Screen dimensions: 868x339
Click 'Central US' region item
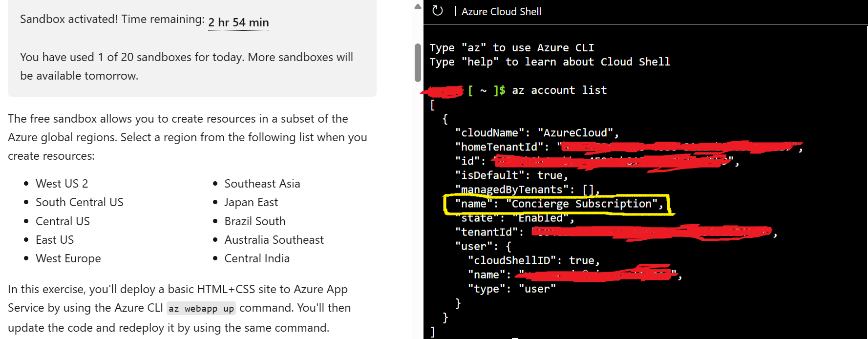(x=63, y=221)
